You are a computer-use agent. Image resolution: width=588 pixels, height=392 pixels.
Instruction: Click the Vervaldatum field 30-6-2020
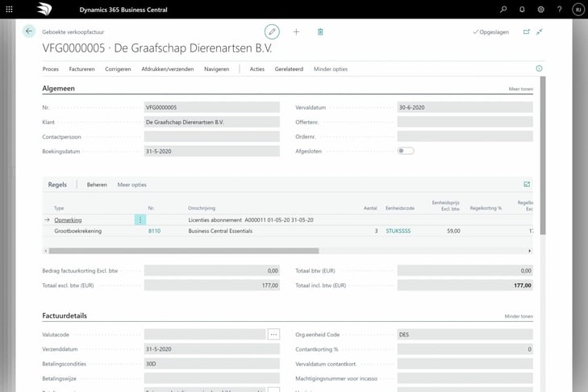point(465,107)
